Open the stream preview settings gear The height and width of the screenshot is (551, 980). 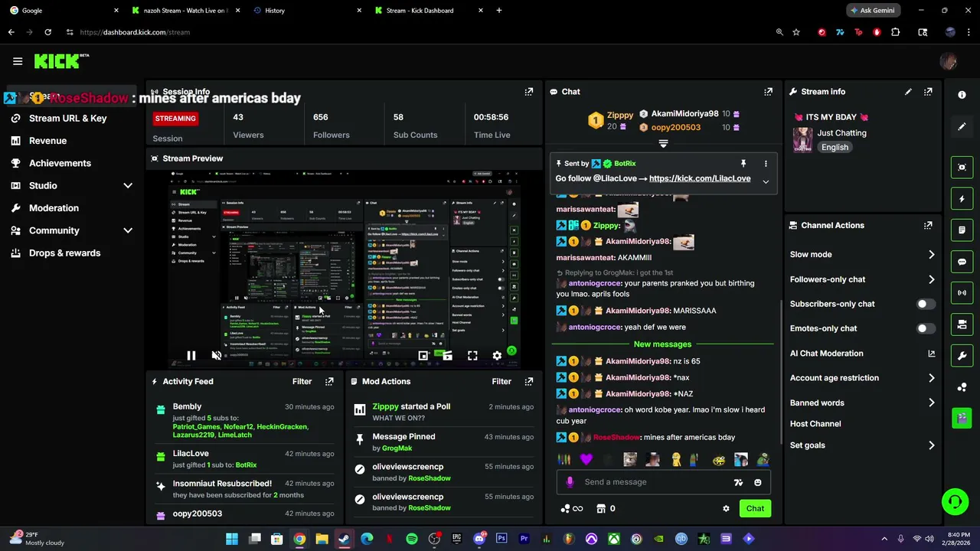[x=497, y=356]
